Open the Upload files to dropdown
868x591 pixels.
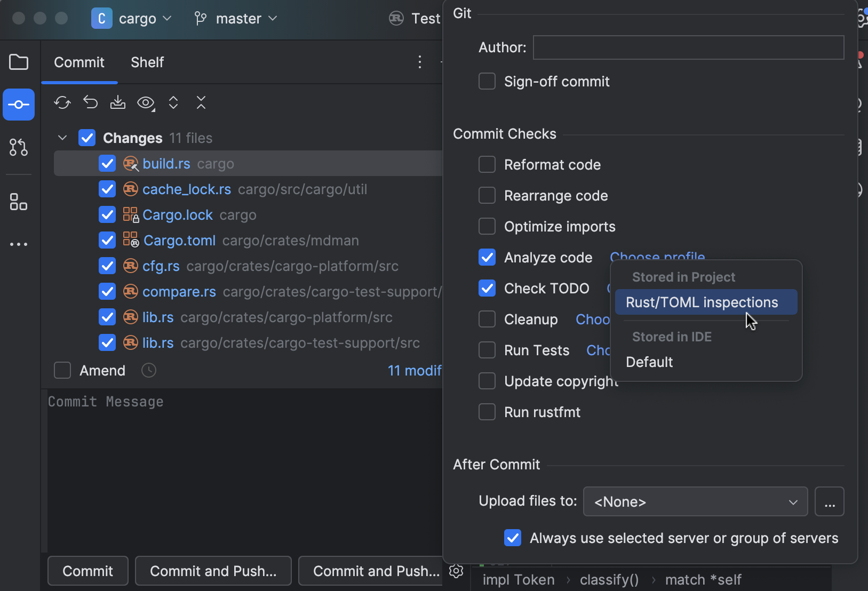695,502
